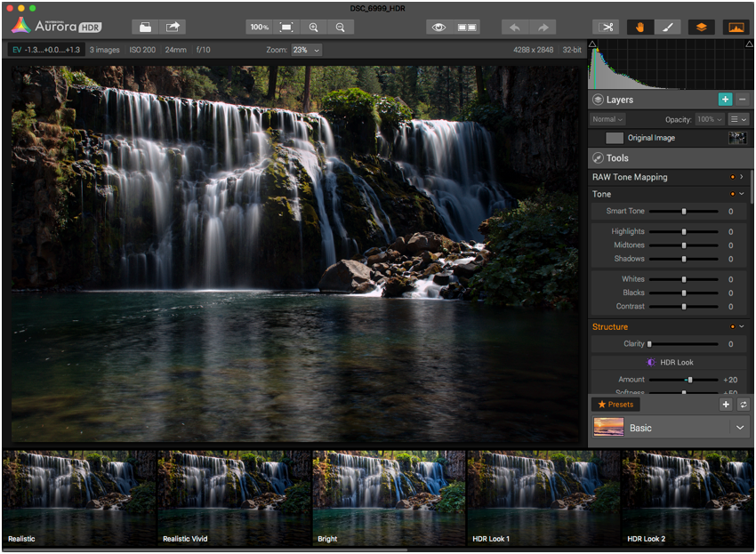The image size is (756, 554).
Task: Click the Presets favorites button
Action: [615, 405]
